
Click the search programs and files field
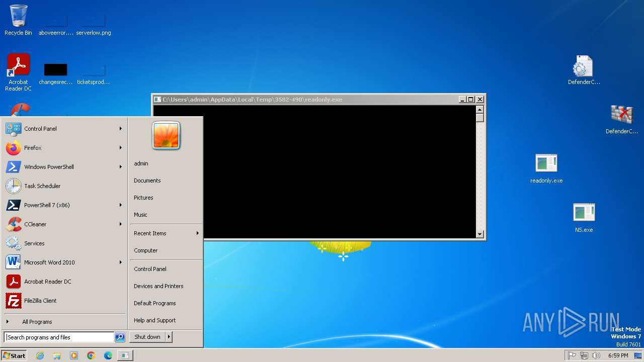click(x=59, y=337)
